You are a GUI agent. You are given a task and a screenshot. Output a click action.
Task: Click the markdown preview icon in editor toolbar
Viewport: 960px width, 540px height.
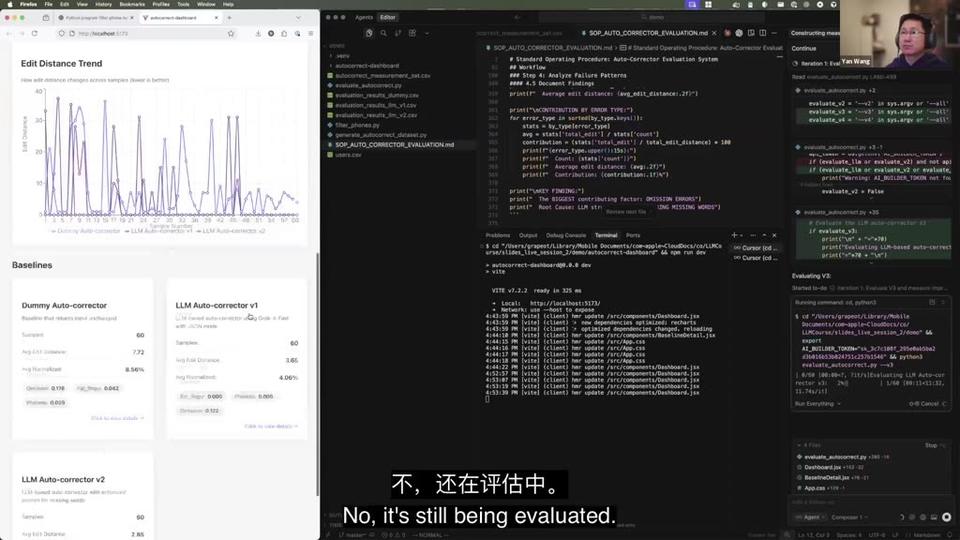(751, 33)
